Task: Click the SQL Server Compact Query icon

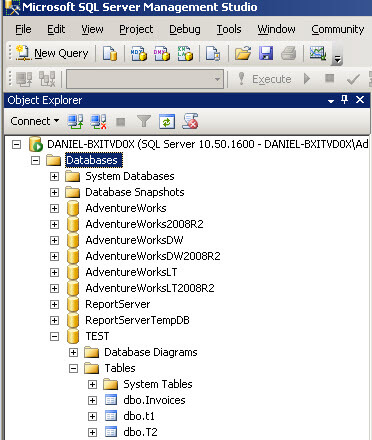Action: tap(213, 53)
